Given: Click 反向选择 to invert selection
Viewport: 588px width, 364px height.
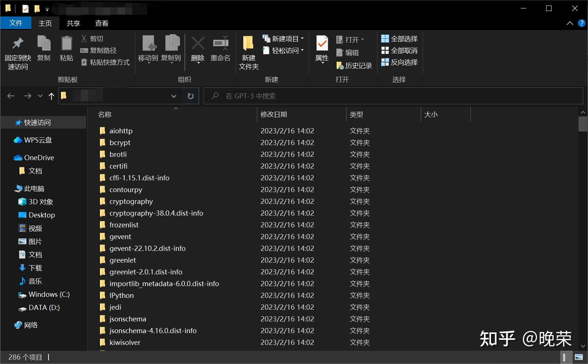Looking at the screenshot, I should point(400,62).
